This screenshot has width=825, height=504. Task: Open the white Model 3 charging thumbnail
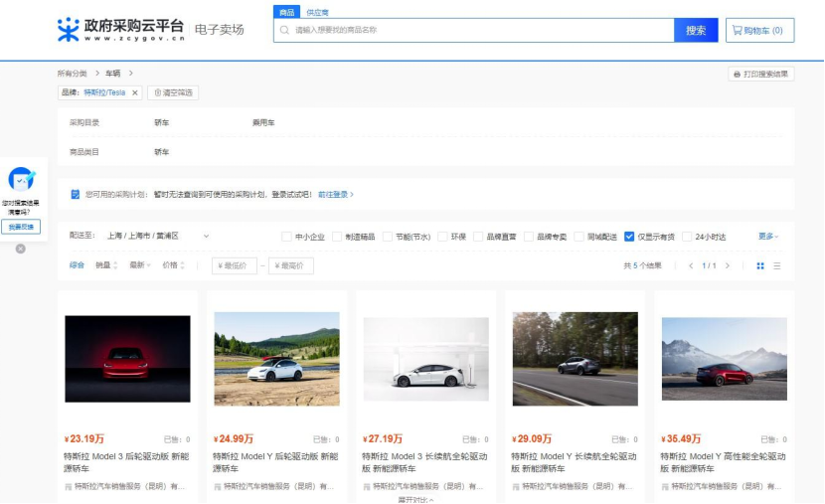pyautogui.click(x=426, y=359)
